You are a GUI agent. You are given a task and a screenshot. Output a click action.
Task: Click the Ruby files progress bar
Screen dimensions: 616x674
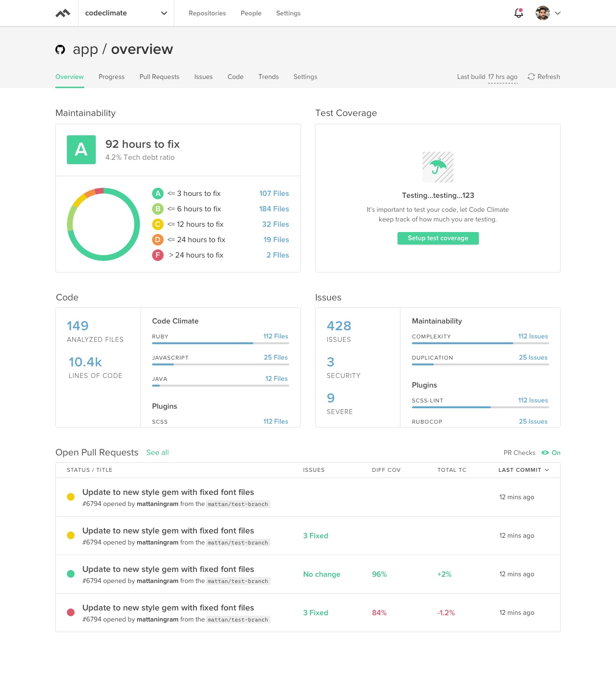220,343
